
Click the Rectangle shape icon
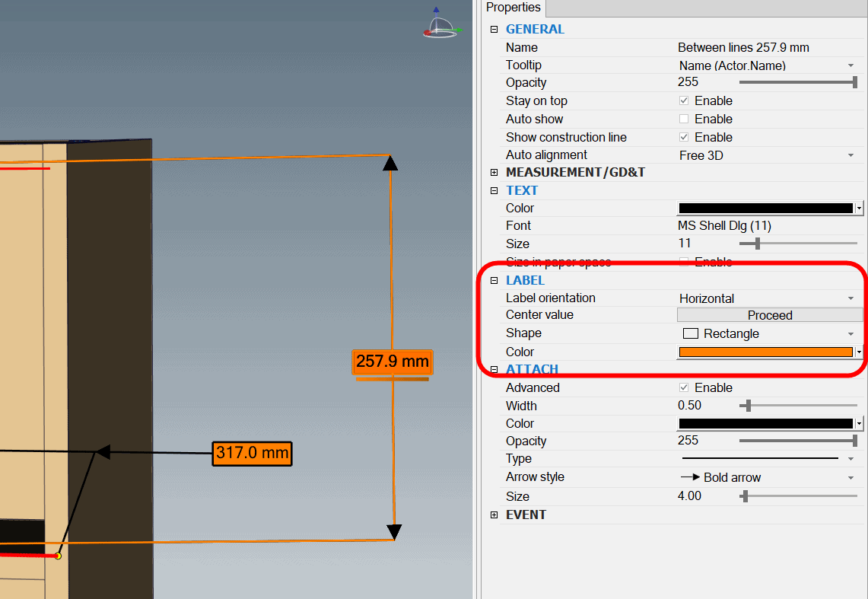click(690, 334)
